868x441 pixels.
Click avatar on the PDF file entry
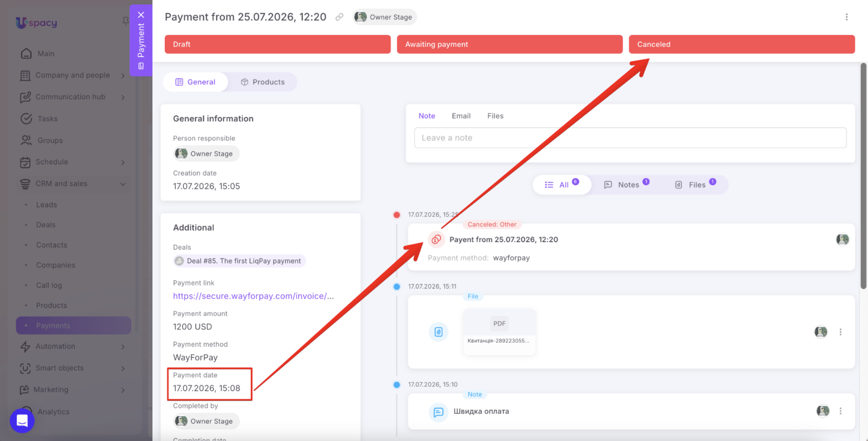821,332
